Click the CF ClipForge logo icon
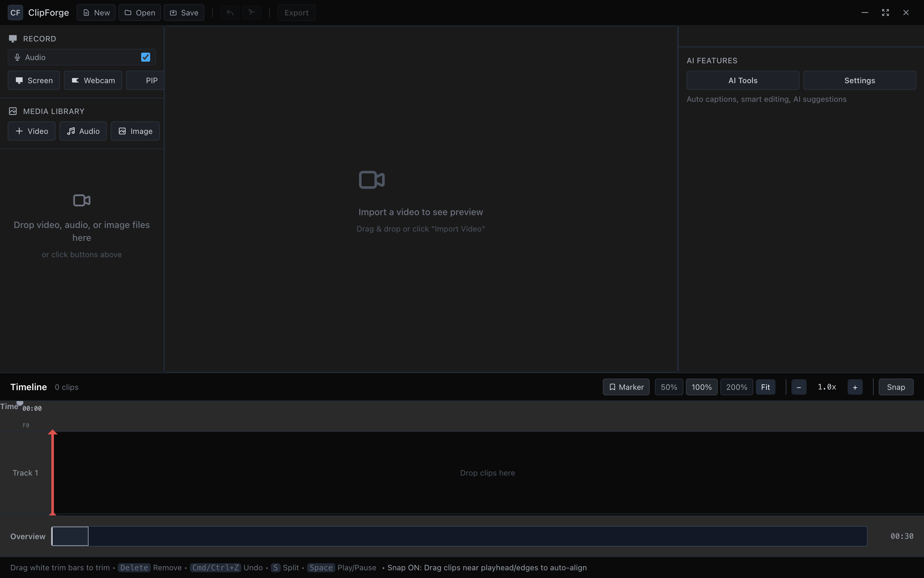924x578 pixels. (15, 13)
